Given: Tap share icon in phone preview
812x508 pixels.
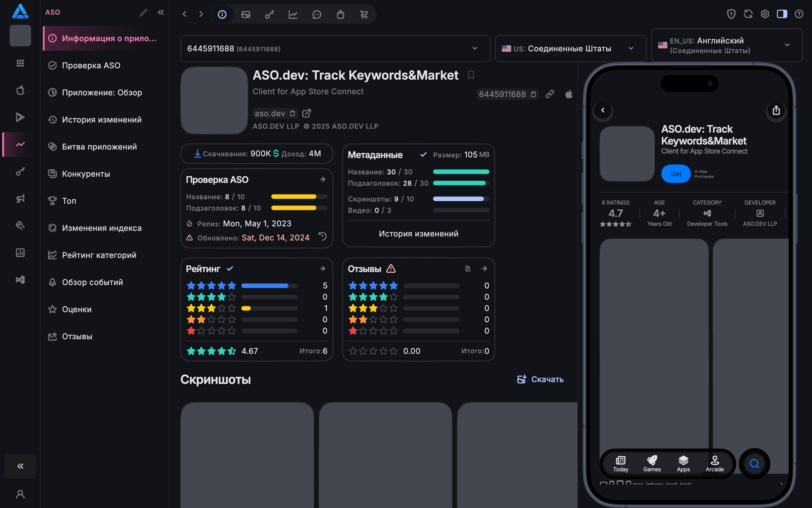Looking at the screenshot, I should click(776, 110).
